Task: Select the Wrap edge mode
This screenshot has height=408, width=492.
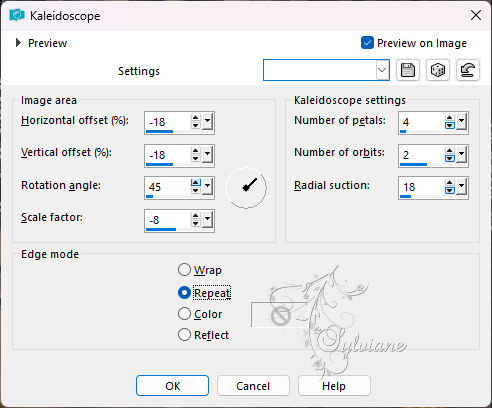Action: point(184,270)
